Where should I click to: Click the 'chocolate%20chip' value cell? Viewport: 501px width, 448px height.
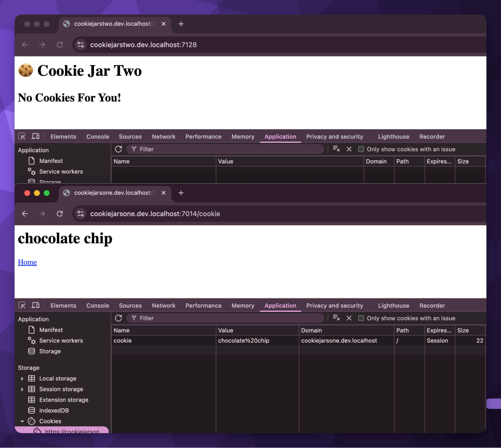coord(257,340)
